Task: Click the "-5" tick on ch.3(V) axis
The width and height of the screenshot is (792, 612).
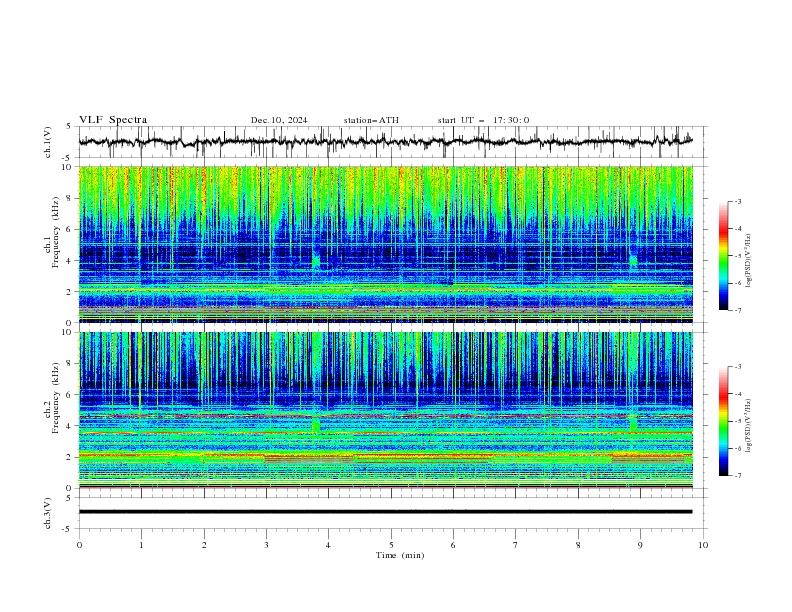Action: pyautogui.click(x=68, y=529)
